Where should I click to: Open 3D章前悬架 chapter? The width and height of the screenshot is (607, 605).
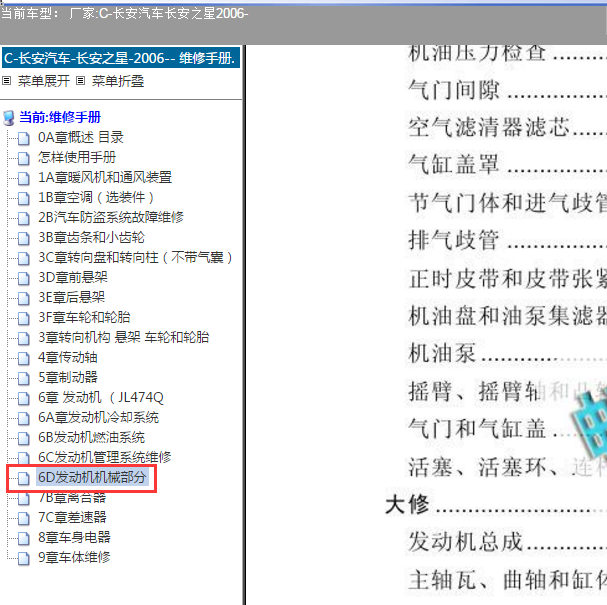click(x=73, y=277)
